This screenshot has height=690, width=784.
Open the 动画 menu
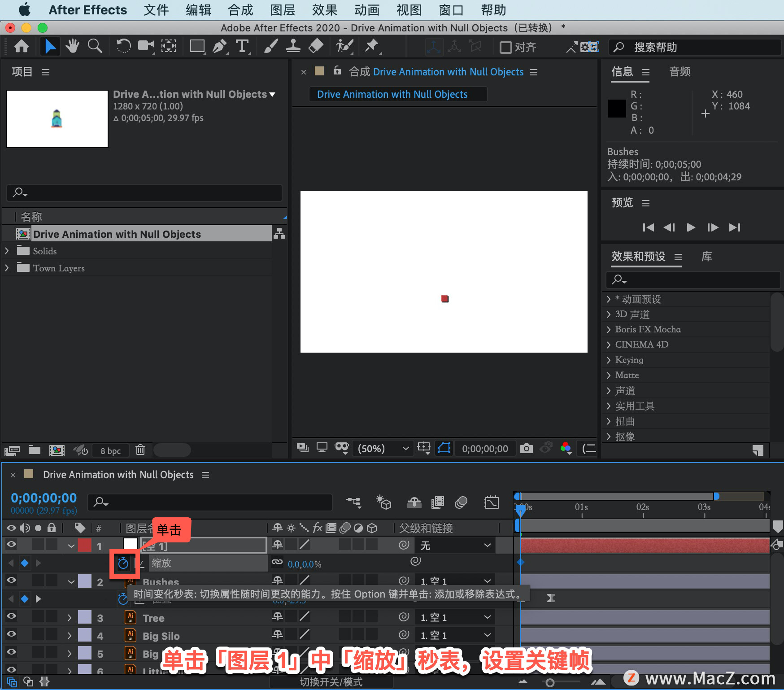point(367,10)
